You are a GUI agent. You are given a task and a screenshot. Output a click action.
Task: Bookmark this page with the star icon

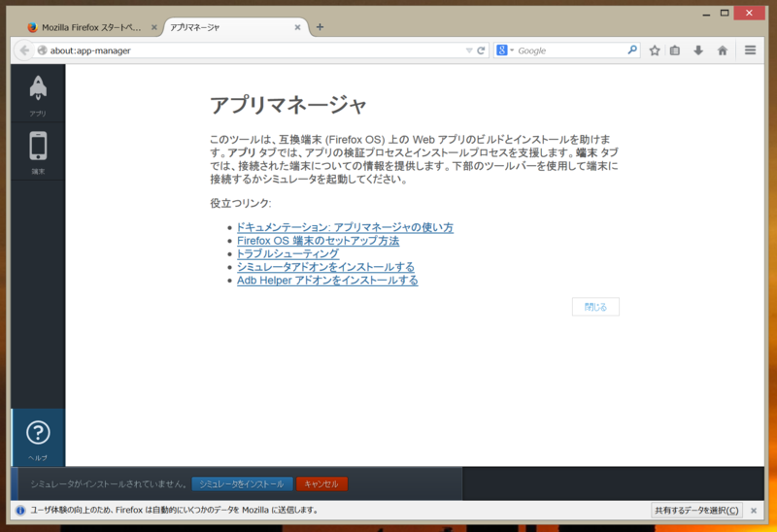click(655, 50)
